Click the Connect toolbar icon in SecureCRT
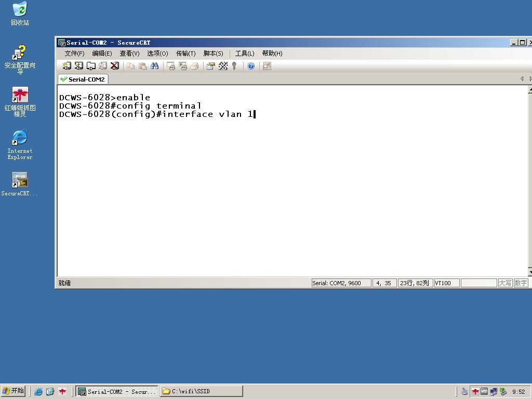The height and width of the screenshot is (399, 532). click(x=67, y=66)
